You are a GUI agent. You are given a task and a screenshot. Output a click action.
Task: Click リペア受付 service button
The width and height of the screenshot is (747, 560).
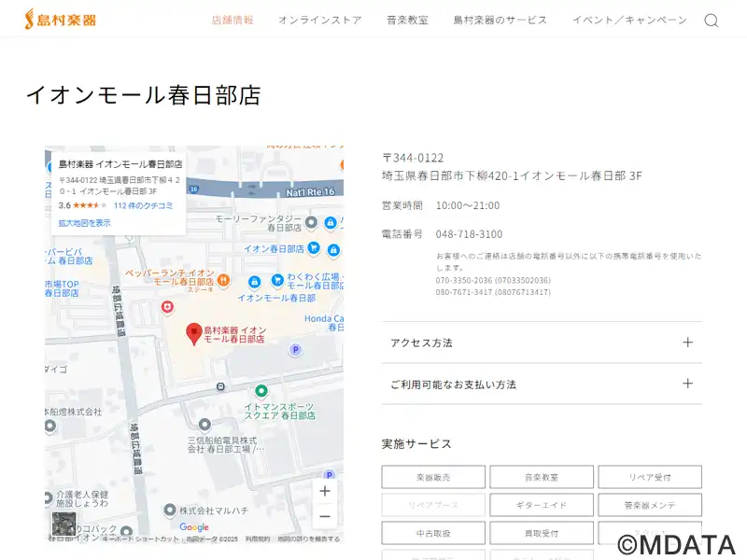[650, 477]
